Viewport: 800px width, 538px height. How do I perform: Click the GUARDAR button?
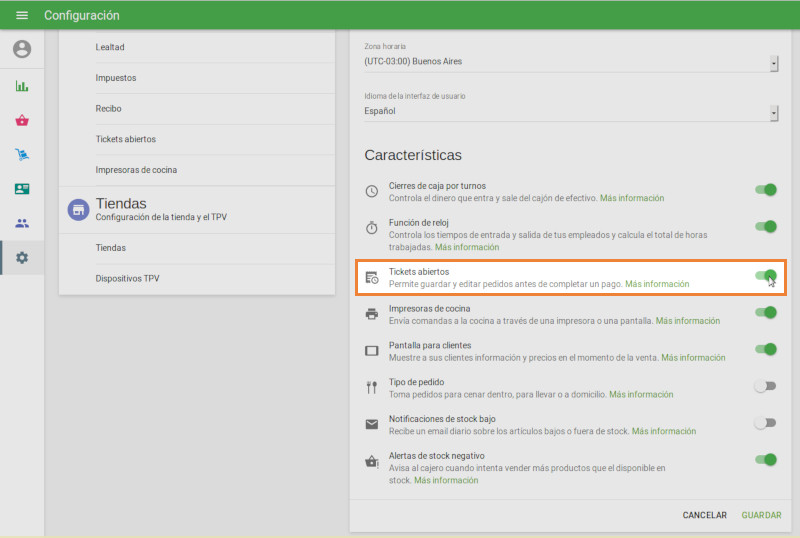point(761,515)
